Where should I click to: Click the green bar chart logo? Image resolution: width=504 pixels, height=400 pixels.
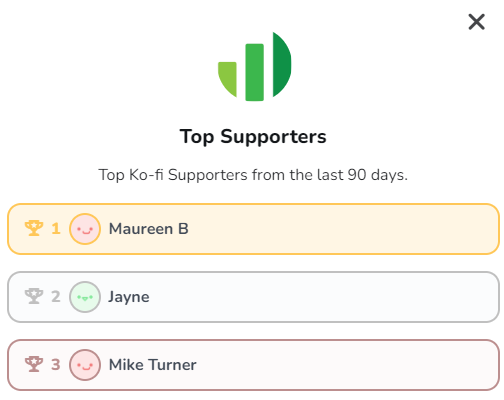click(254, 66)
